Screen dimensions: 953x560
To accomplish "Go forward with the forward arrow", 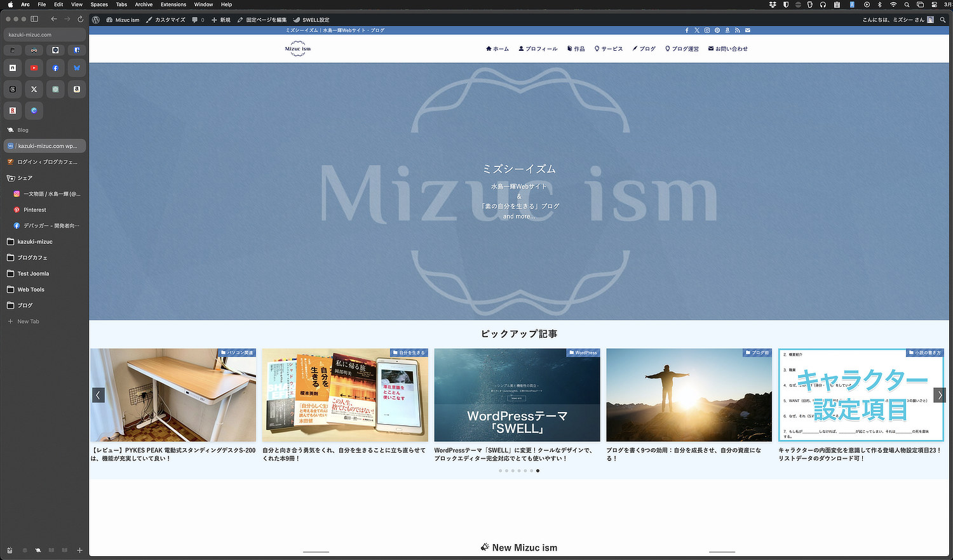I will pyautogui.click(x=67, y=19).
